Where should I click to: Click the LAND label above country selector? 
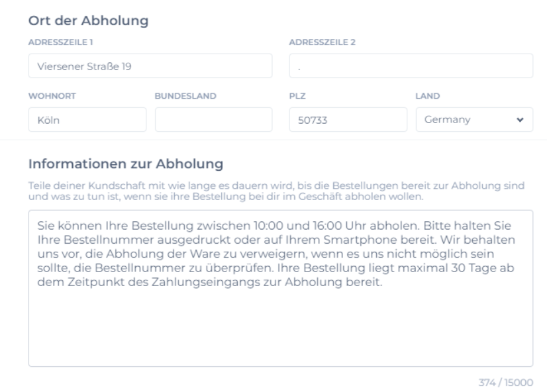[428, 96]
